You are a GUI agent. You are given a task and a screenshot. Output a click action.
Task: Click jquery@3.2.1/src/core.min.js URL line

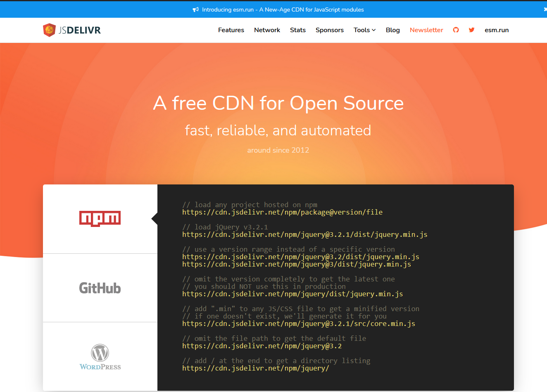tap(299, 324)
